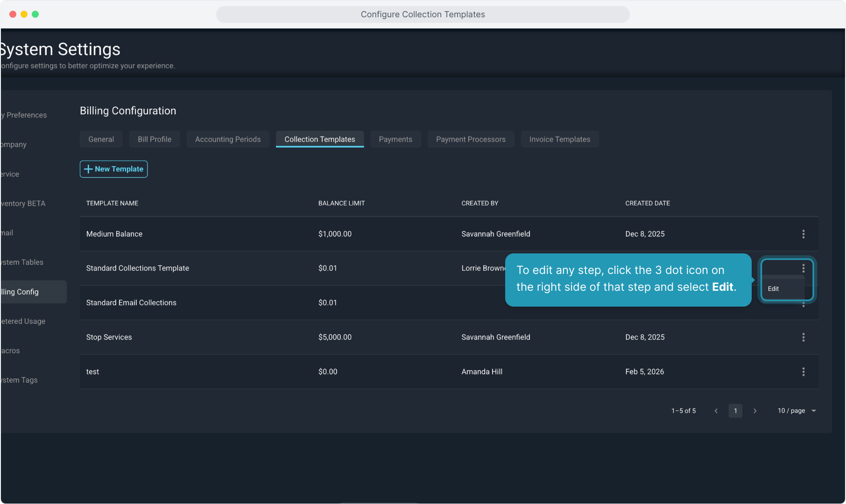Switch to the General tab
The height and width of the screenshot is (504, 846).
tap(101, 140)
